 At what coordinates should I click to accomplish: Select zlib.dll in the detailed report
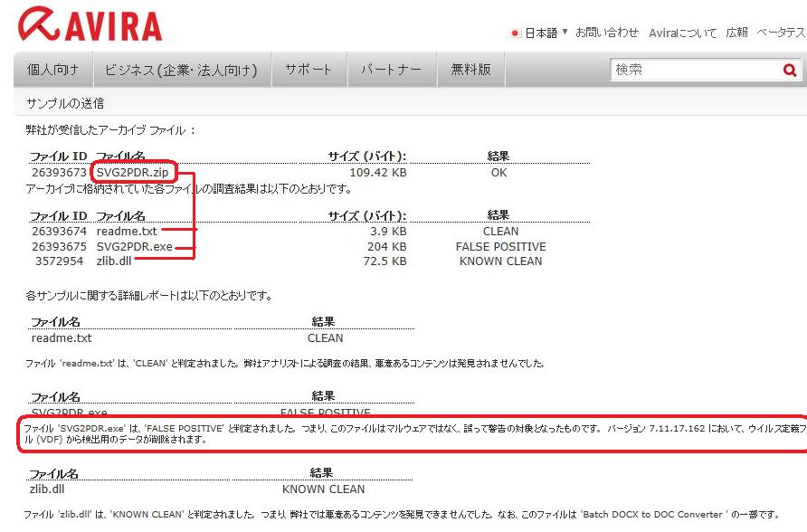pos(47,489)
